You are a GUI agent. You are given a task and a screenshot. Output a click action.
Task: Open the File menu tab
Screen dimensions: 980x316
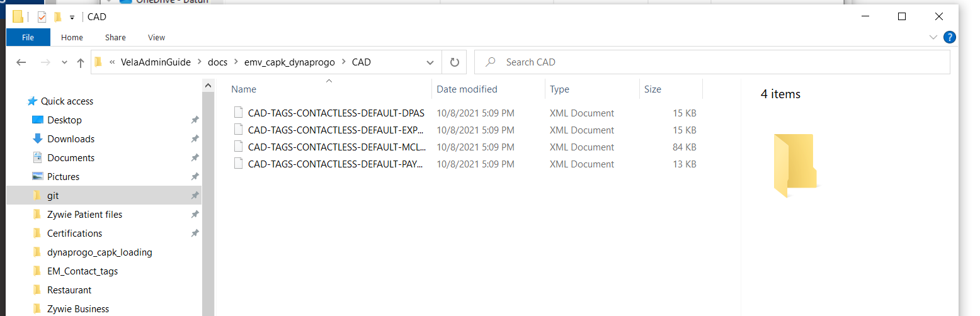28,38
